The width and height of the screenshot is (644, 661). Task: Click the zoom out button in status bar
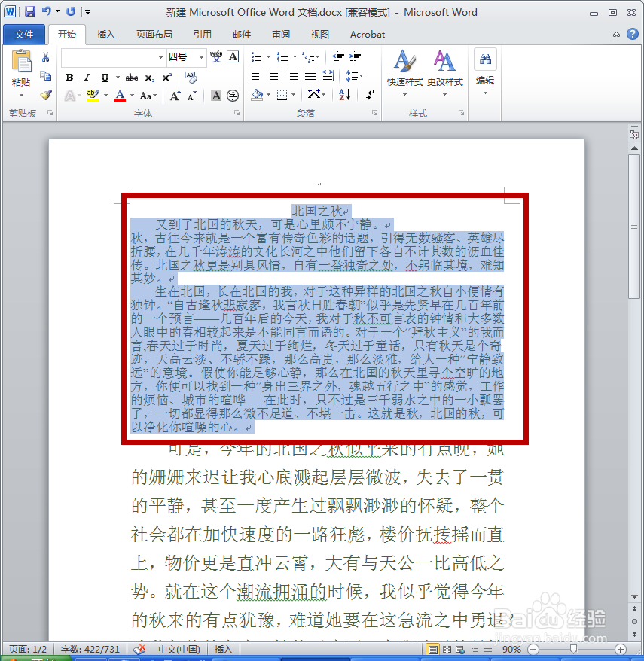click(533, 648)
